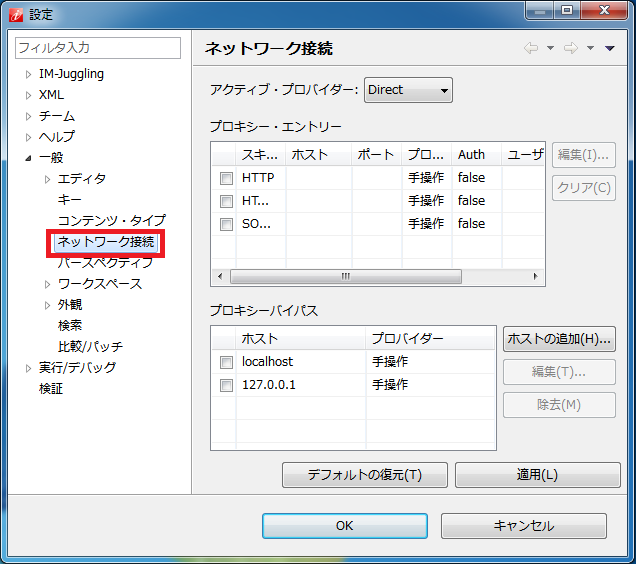Open the back history dropdown arrow
Image resolution: width=636 pixels, height=564 pixels.
click(550, 48)
